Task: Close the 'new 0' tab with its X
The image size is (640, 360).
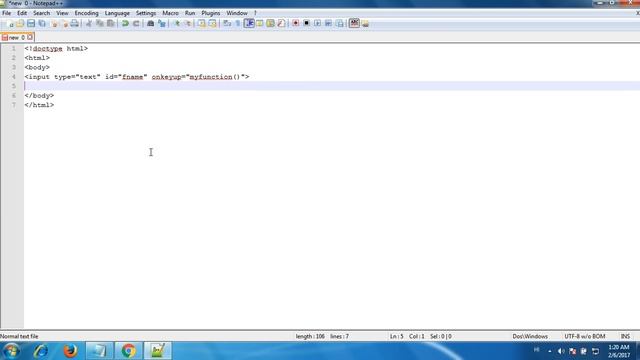Action: [x=30, y=37]
